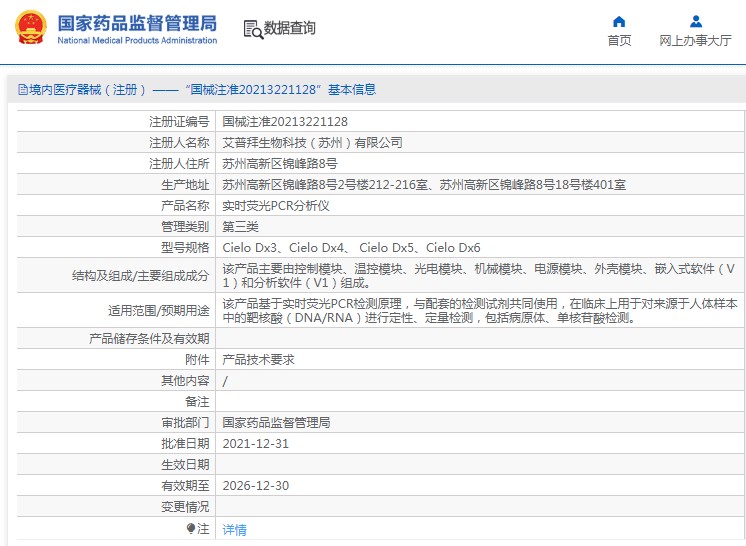Click the 备注 label
This screenshot has height=546, width=746.
[x=197, y=401]
